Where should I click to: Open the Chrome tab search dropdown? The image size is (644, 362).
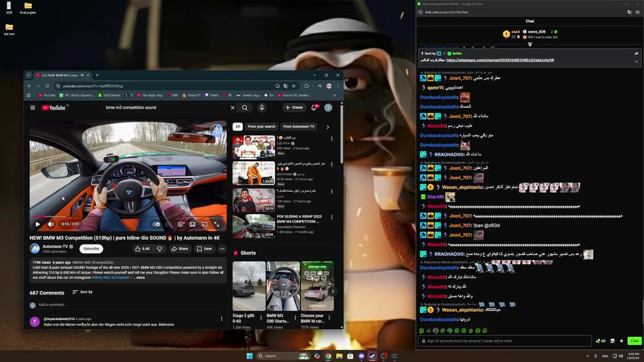click(29, 75)
